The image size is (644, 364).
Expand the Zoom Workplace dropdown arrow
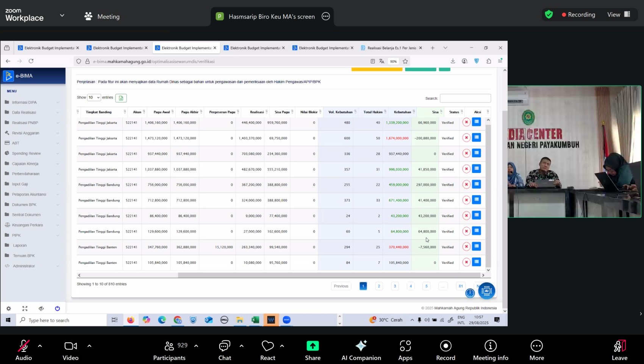(x=62, y=16)
